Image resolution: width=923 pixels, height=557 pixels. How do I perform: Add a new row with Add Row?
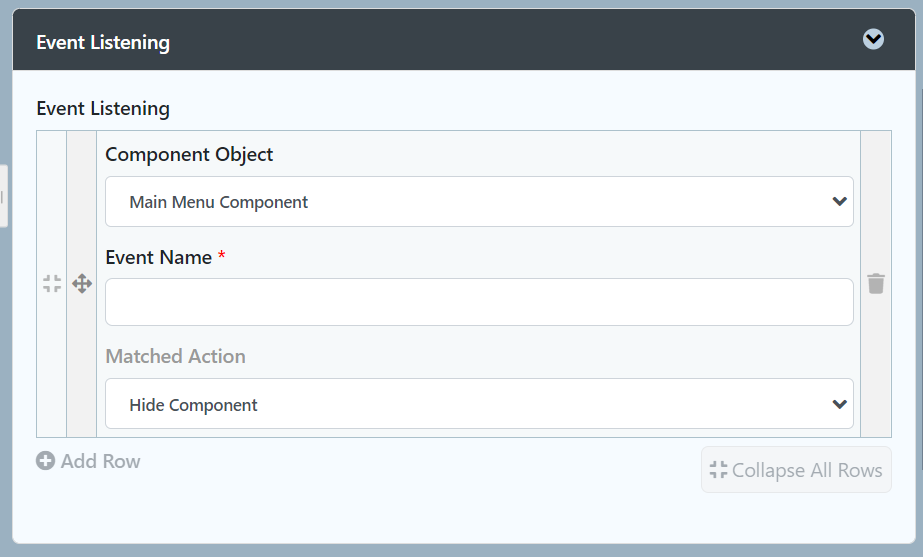tap(99, 461)
